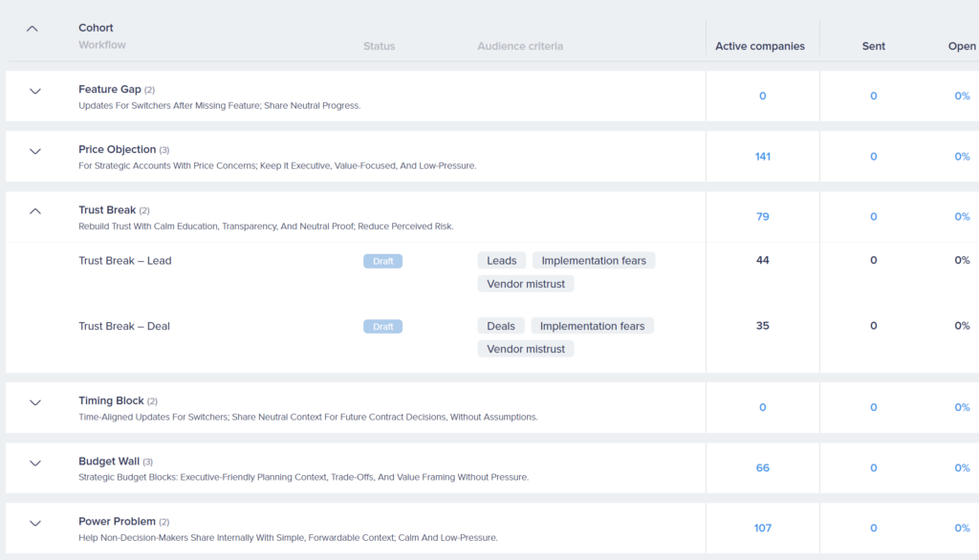Screen dimensions: 979x560
Task: Expand the Timing Block cohort
Action: 35,402
